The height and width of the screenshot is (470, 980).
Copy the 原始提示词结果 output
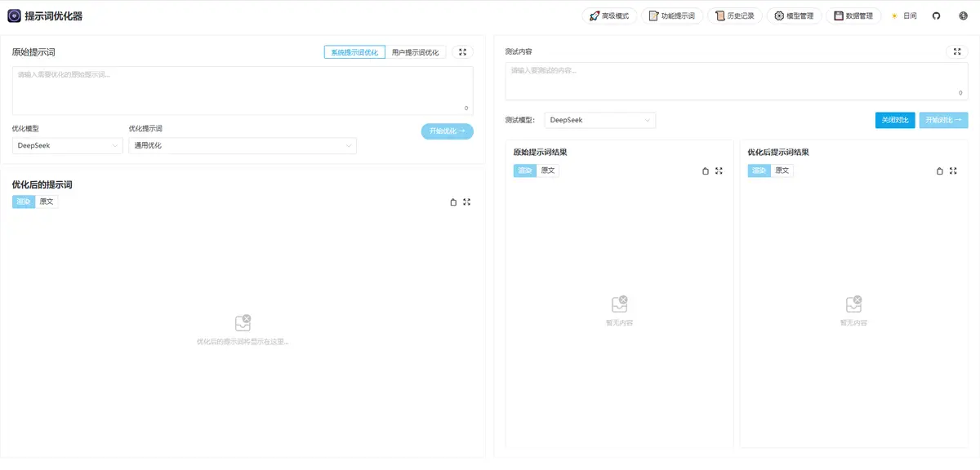(x=706, y=171)
